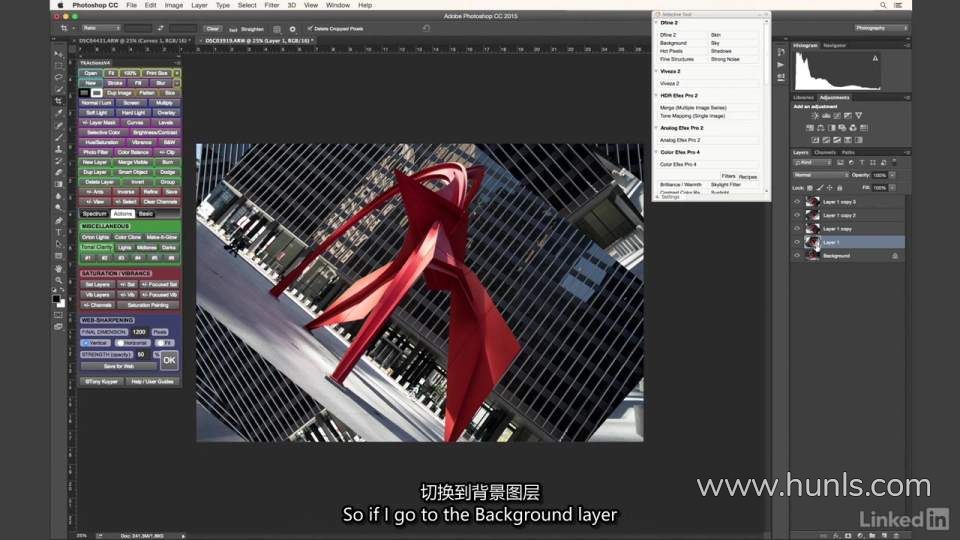This screenshot has width=960, height=540.
Task: Select the Zoom tool
Action: pyautogui.click(x=59, y=280)
